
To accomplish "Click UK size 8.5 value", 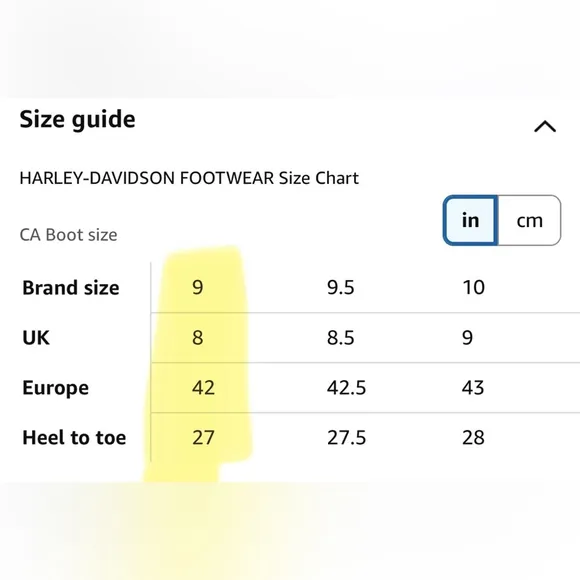I will pyautogui.click(x=340, y=337).
